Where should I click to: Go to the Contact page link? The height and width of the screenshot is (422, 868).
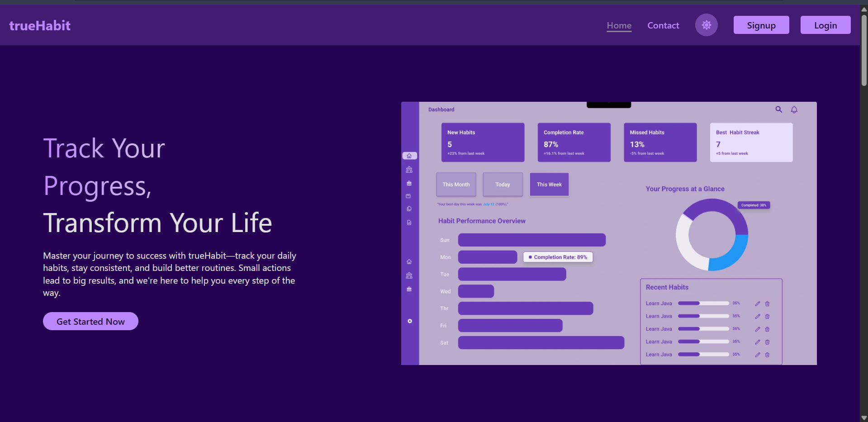[663, 26]
